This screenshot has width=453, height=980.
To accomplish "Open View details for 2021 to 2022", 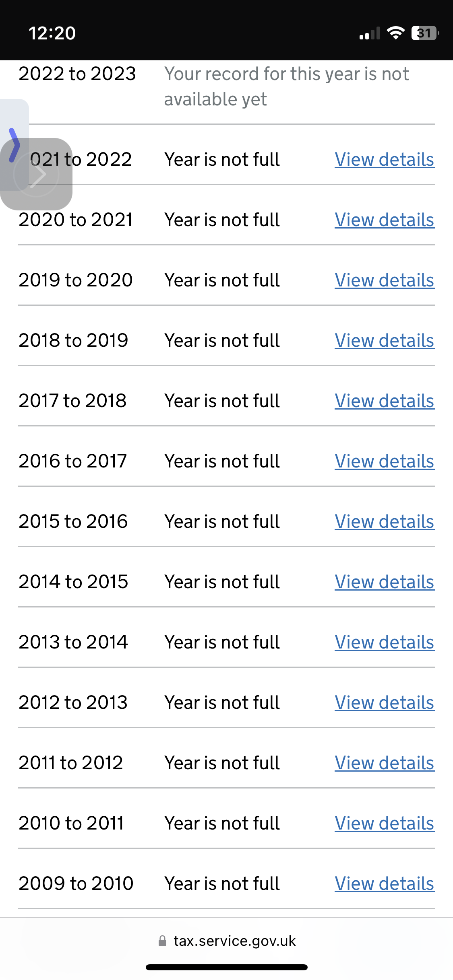I will 384,160.
